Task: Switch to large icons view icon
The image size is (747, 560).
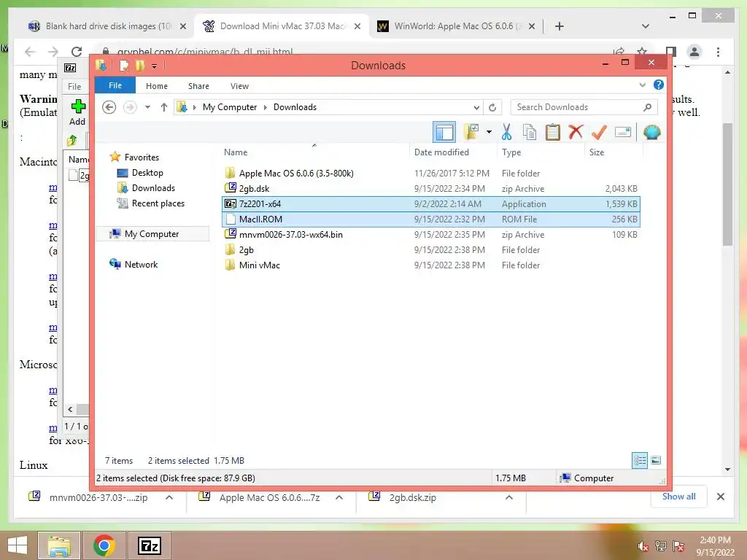Action: [x=656, y=461]
